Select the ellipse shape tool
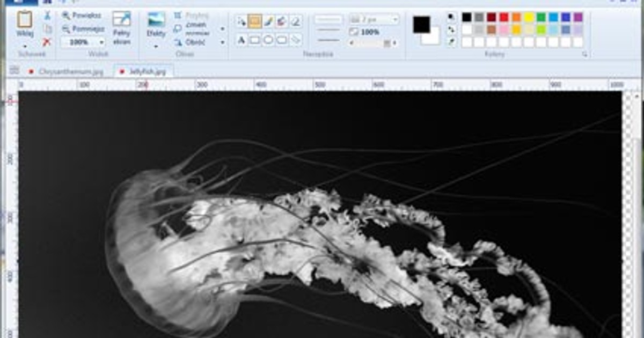 [268, 40]
